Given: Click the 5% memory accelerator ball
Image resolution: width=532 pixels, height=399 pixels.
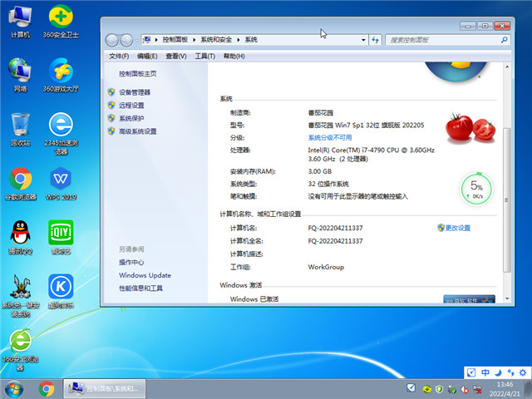Looking at the screenshot, I should click(x=476, y=190).
